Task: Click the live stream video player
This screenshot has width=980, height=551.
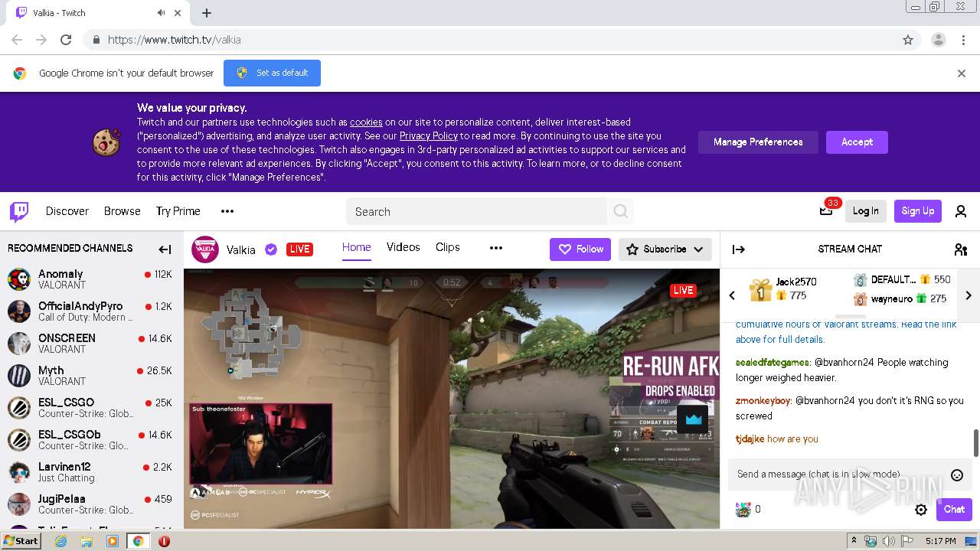Action: tap(452, 398)
